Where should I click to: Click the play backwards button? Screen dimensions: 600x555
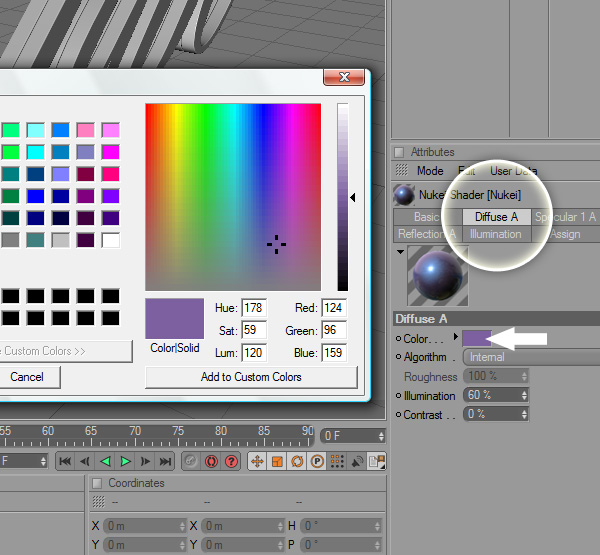[105, 461]
